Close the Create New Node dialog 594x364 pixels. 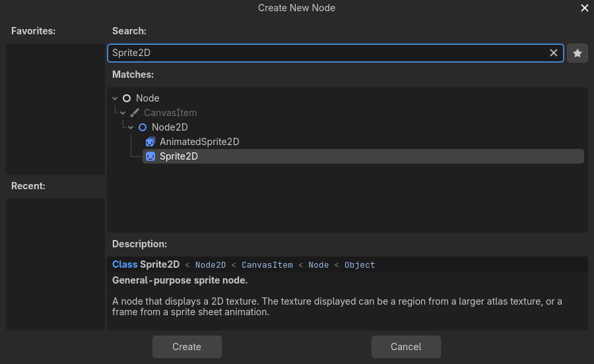click(x=584, y=8)
